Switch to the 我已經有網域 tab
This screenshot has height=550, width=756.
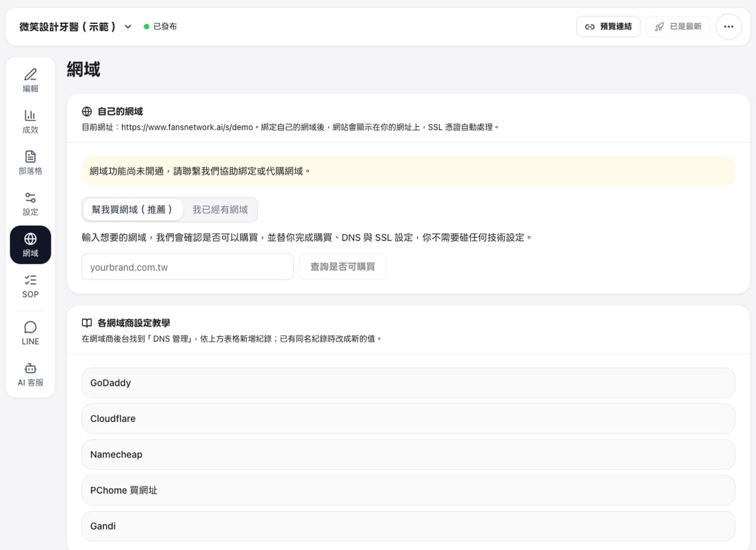click(x=220, y=210)
